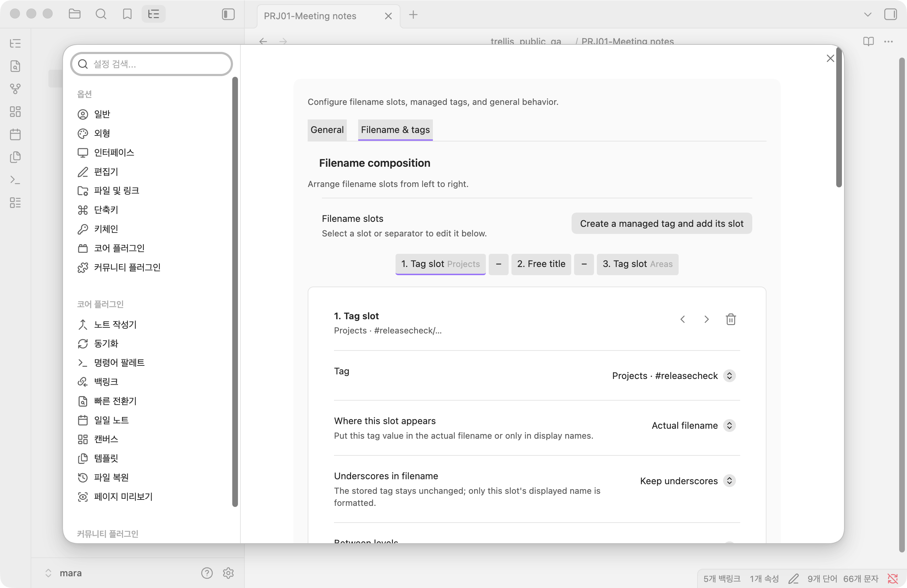Open command palette ribbon icon
This screenshot has height=588, width=907.
tap(15, 180)
